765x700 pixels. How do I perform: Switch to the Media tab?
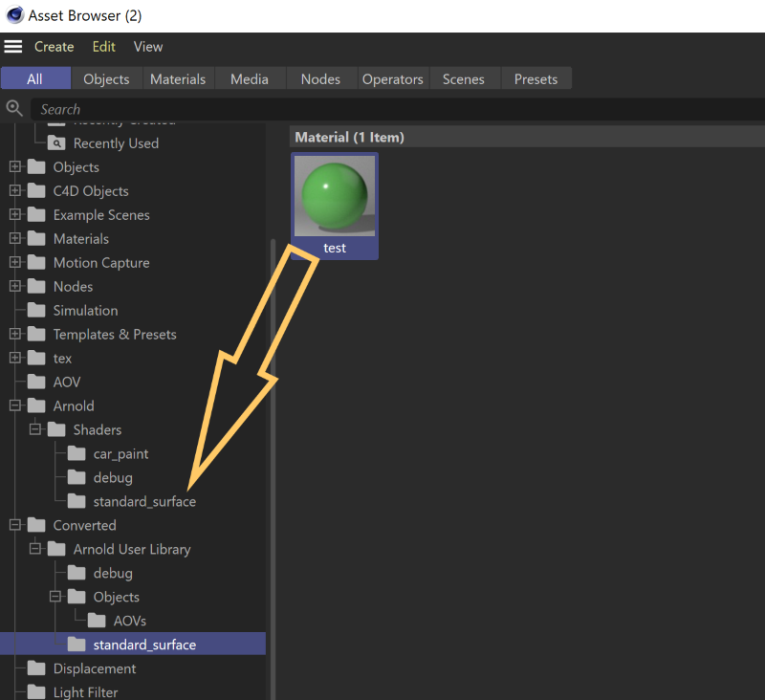(250, 78)
